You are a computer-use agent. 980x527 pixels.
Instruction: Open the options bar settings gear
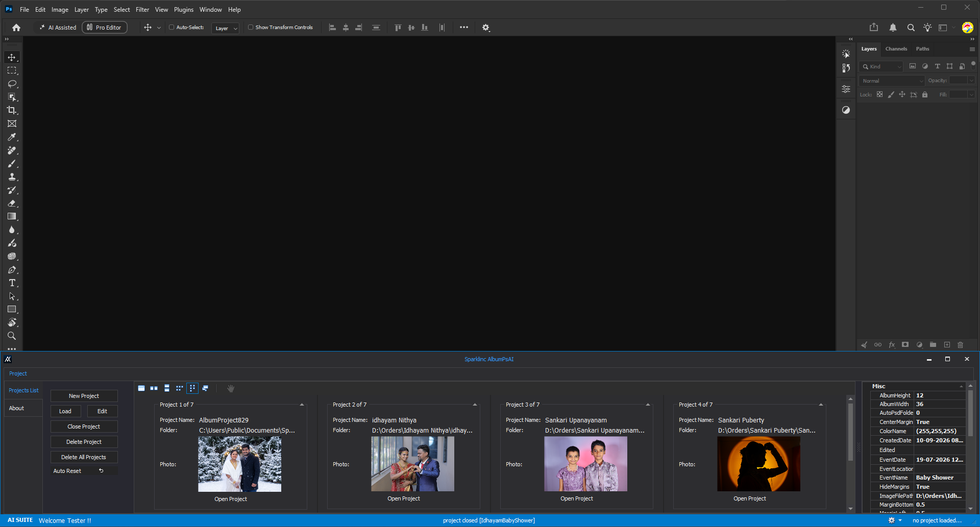486,28
